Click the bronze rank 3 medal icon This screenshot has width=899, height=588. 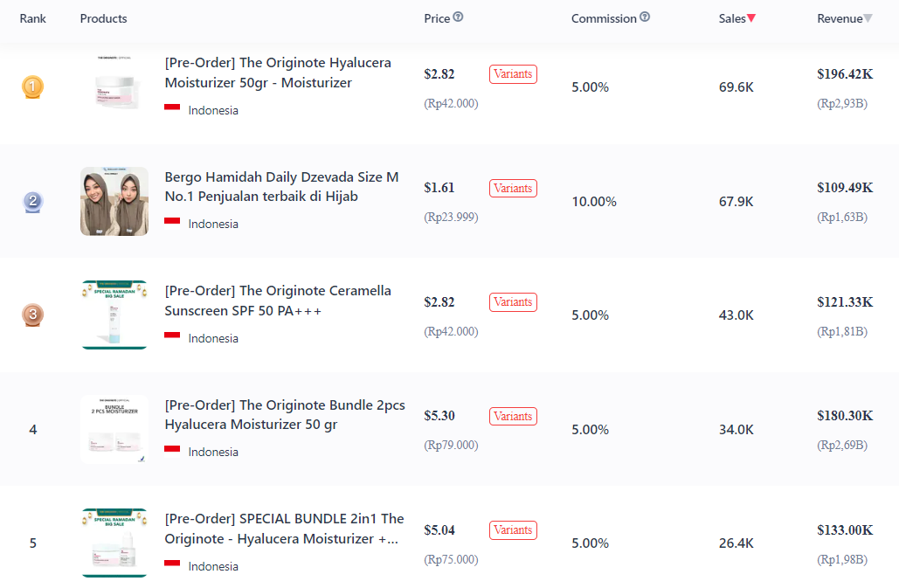point(32,315)
